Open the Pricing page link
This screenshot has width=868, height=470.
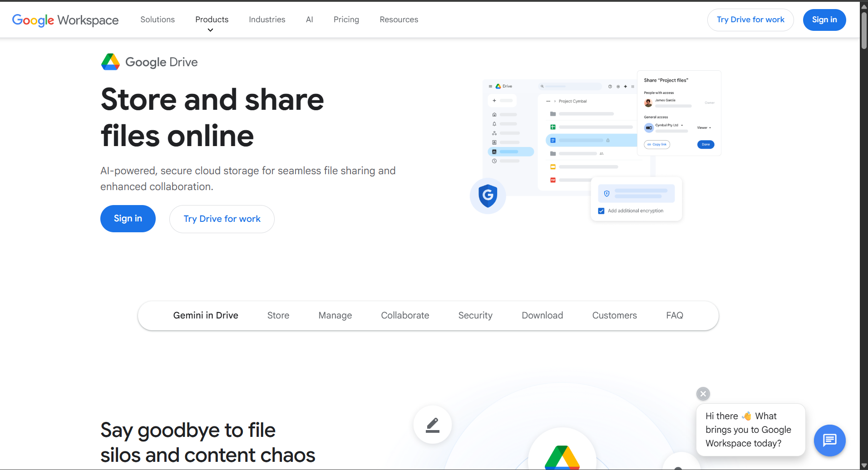(x=346, y=20)
